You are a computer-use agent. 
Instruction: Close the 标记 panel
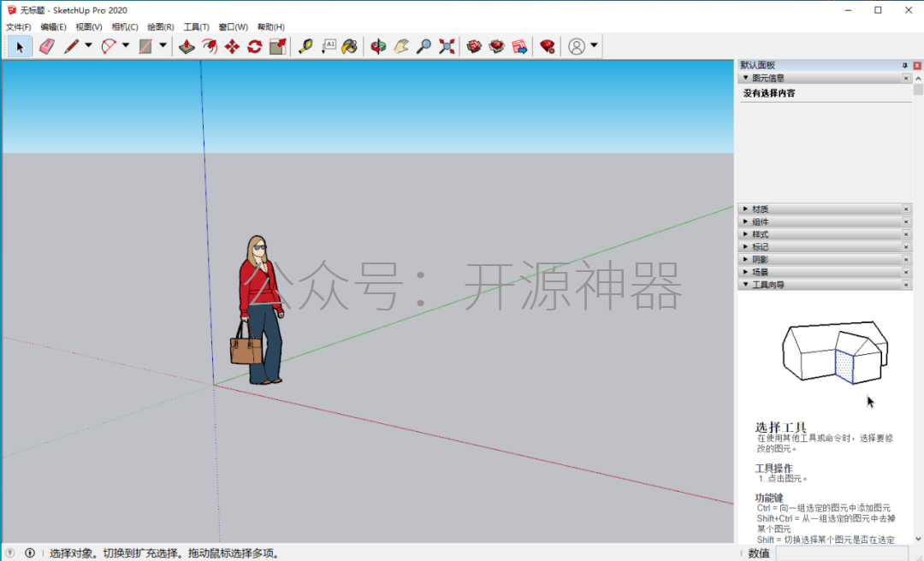tap(906, 247)
